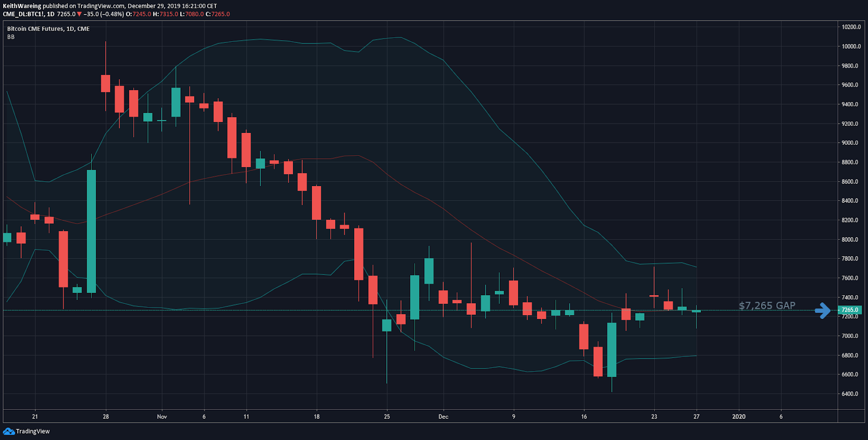The width and height of the screenshot is (868, 440).
Task: Click the publish timestamp December 29, 2019 16:21:00 CET
Action: pyautogui.click(x=172, y=6)
